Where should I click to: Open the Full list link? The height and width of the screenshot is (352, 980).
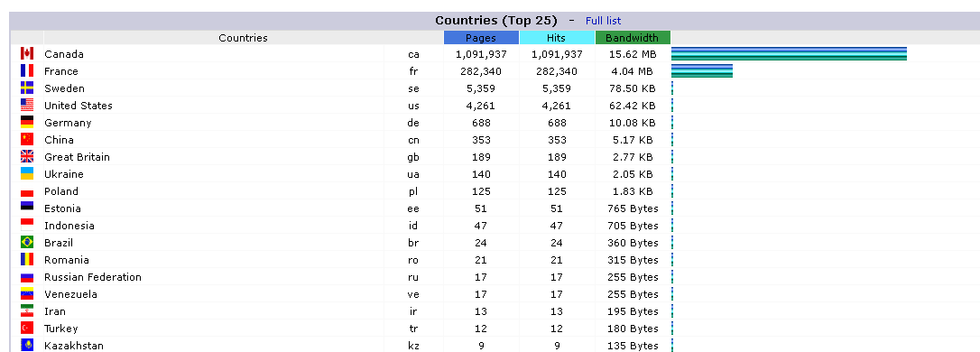[x=603, y=21]
